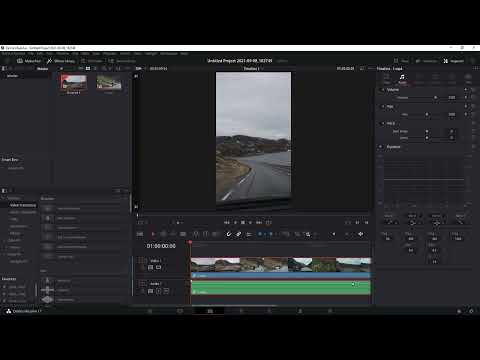This screenshot has height=360, width=480.
Task: Disable the Video 1 track
Action: pos(159,267)
